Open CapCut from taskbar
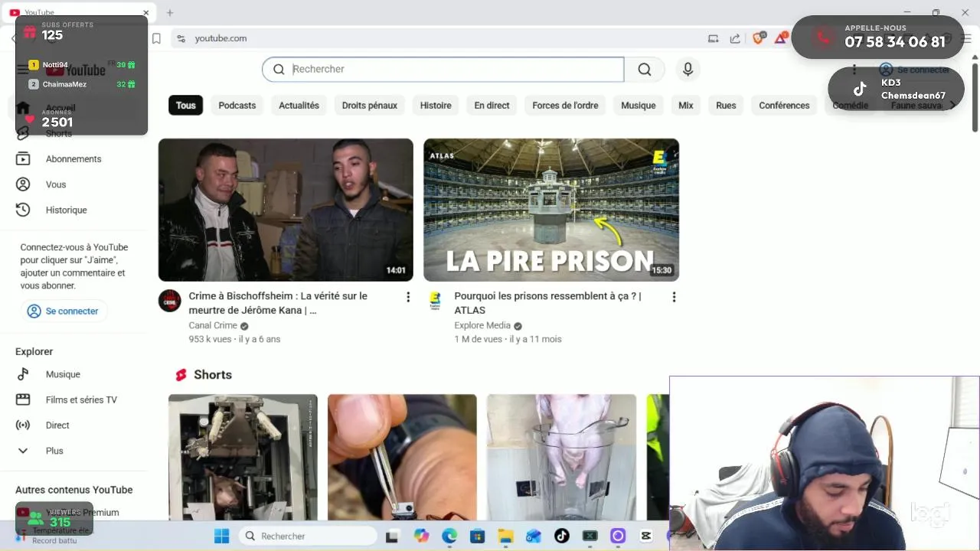 click(x=646, y=536)
